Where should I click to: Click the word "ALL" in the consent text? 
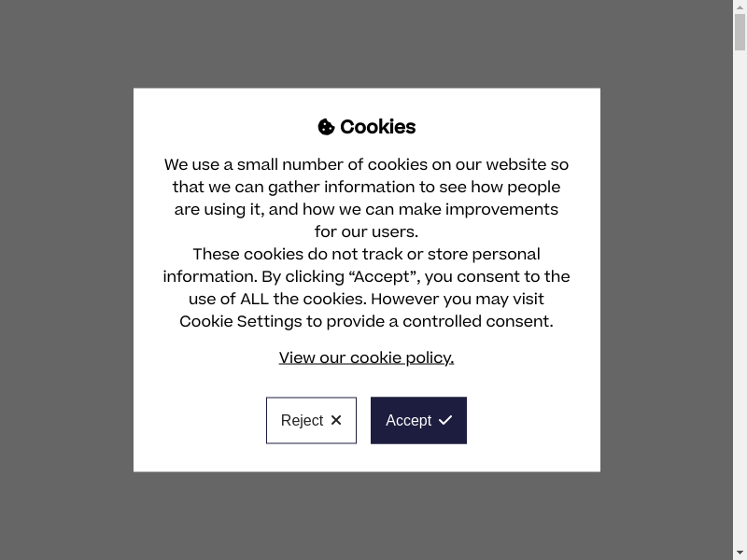[x=254, y=300]
